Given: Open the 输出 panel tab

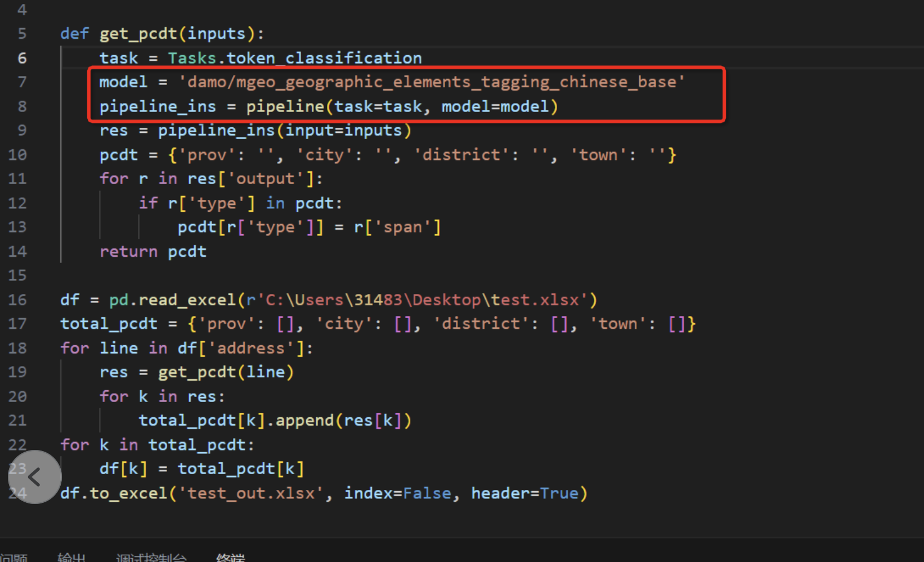Looking at the screenshot, I should pyautogui.click(x=71, y=557).
